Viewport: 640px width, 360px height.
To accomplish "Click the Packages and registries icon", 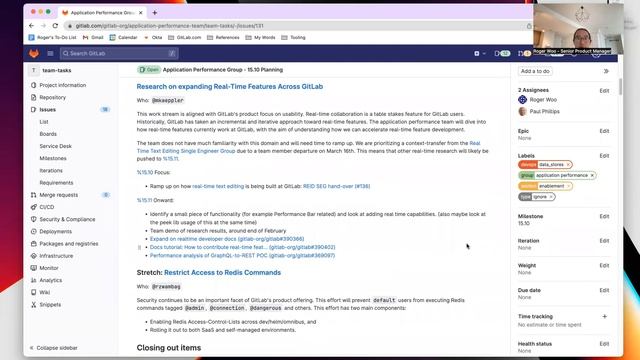I will [x=33, y=244].
